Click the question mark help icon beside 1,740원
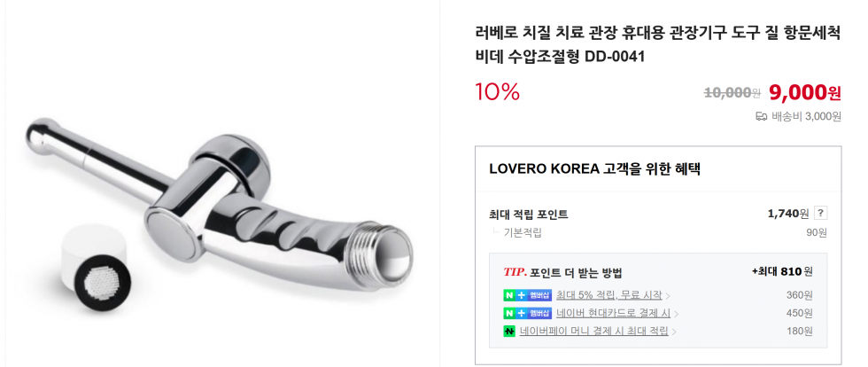Screen dimensions: 868x367 click(x=821, y=214)
